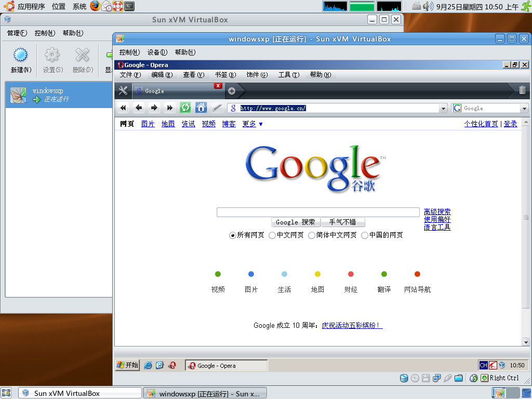Click the Google 搜索 button
The width and height of the screenshot is (532, 399).
[x=296, y=222]
